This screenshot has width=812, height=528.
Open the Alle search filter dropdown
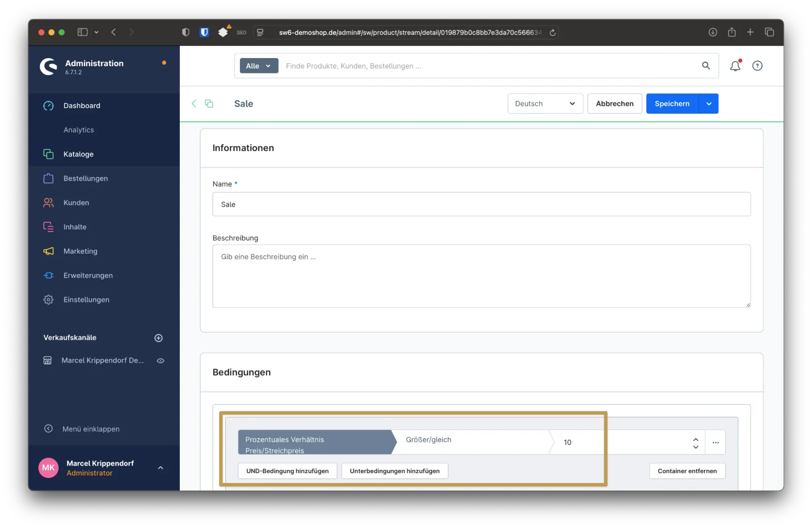[259, 66]
